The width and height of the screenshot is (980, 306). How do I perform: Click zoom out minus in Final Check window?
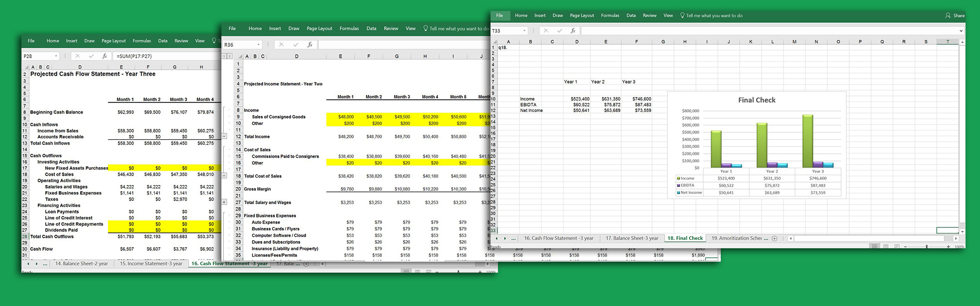click(905, 247)
